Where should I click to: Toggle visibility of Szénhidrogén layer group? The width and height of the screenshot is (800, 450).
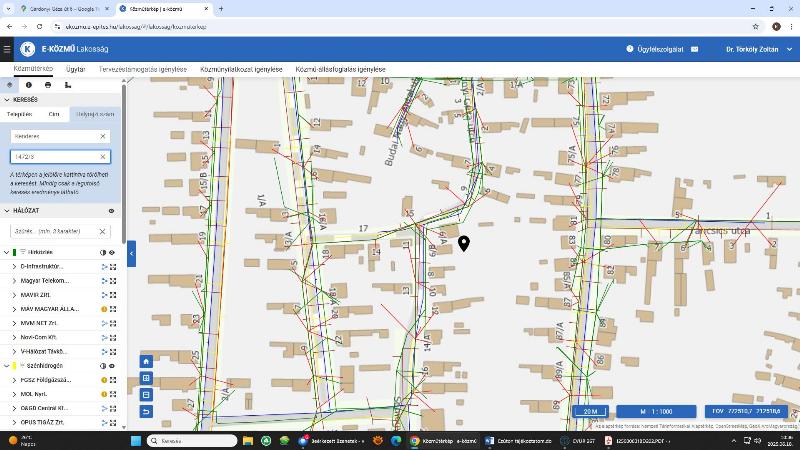click(111, 366)
